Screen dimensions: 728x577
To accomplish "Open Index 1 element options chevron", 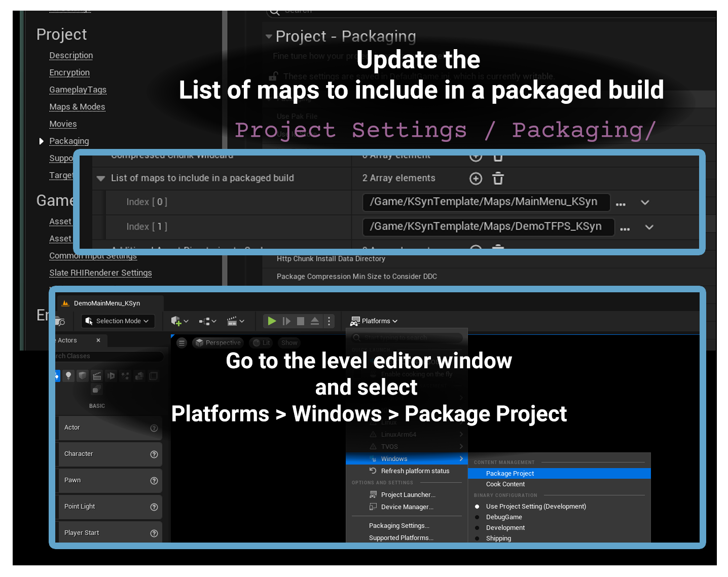I will pos(649,227).
